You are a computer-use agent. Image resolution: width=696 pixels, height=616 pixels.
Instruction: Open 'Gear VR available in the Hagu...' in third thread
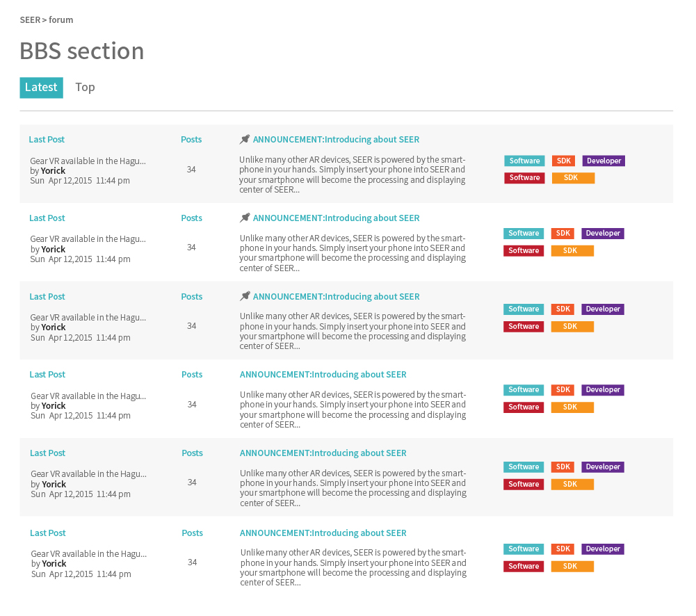point(88,318)
